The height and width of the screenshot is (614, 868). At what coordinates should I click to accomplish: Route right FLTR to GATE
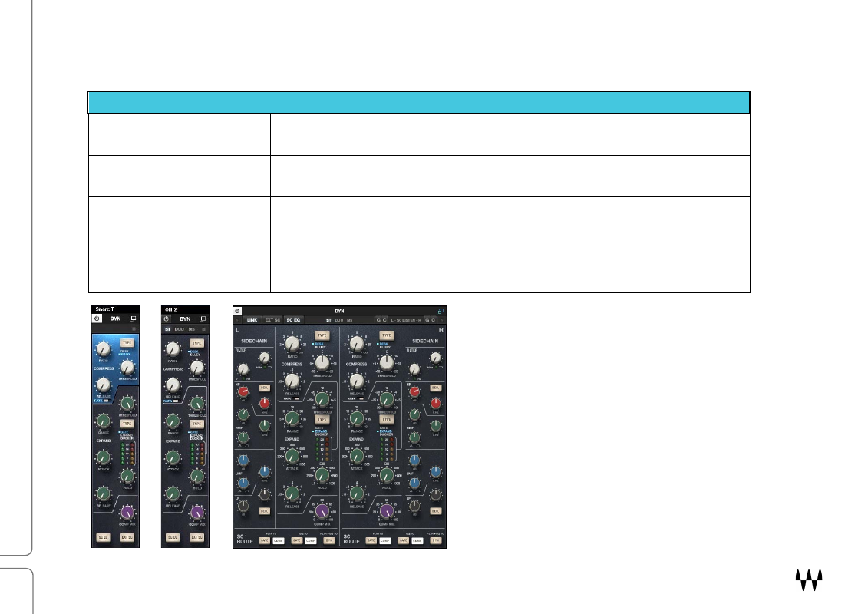(x=371, y=540)
